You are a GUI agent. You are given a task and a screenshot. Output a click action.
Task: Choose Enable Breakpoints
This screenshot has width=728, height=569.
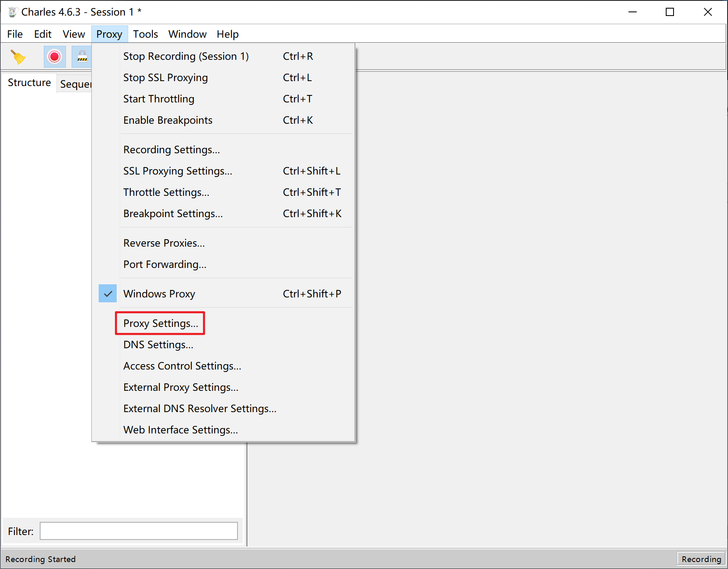coord(223,120)
